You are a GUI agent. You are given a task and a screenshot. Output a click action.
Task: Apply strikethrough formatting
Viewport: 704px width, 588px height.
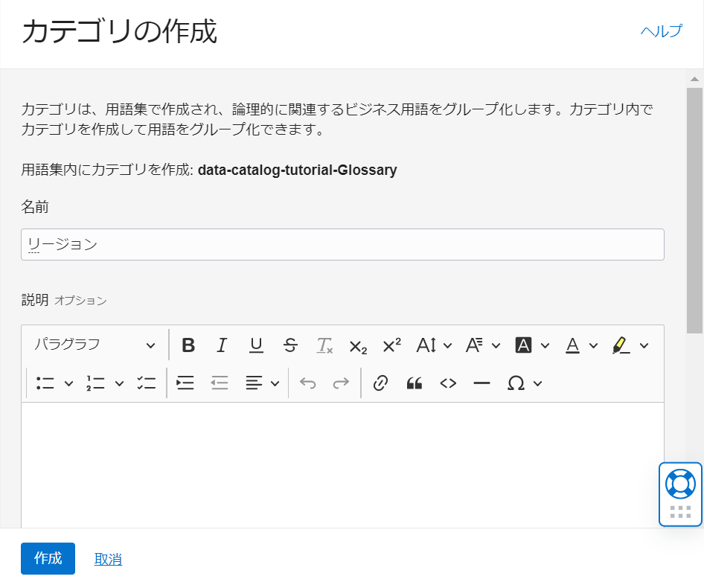tap(290, 345)
